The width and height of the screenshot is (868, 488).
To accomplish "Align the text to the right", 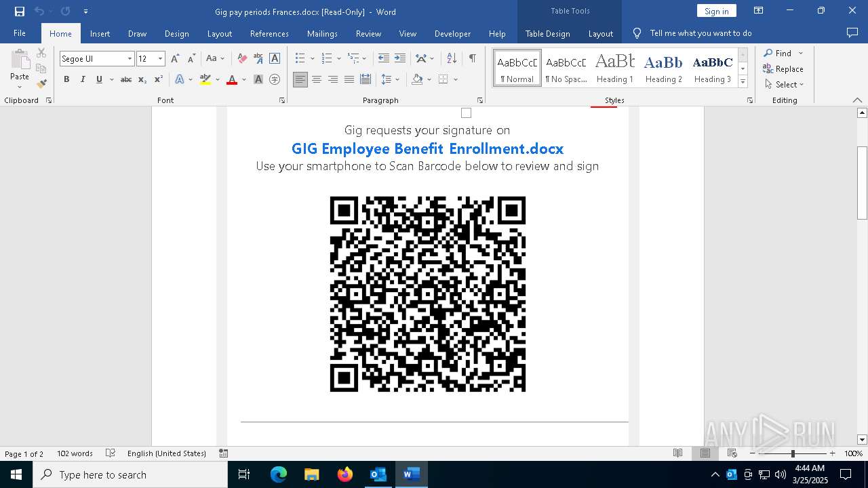I will pyautogui.click(x=332, y=79).
